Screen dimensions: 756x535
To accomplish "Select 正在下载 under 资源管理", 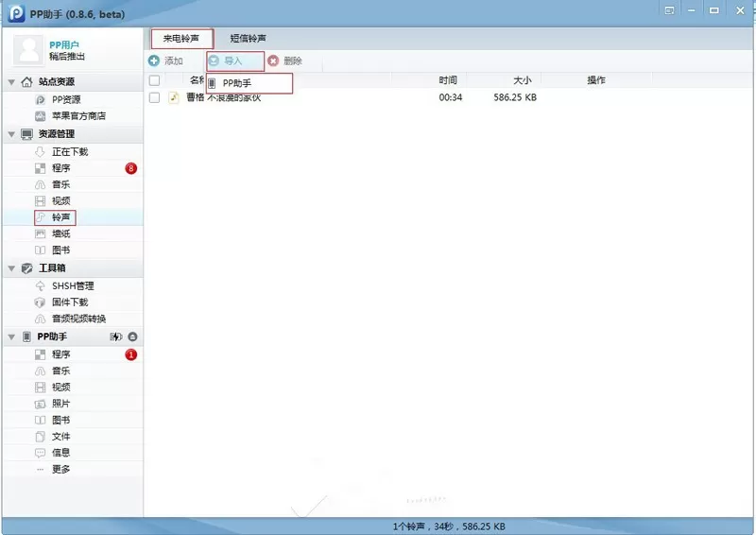I will (x=69, y=152).
